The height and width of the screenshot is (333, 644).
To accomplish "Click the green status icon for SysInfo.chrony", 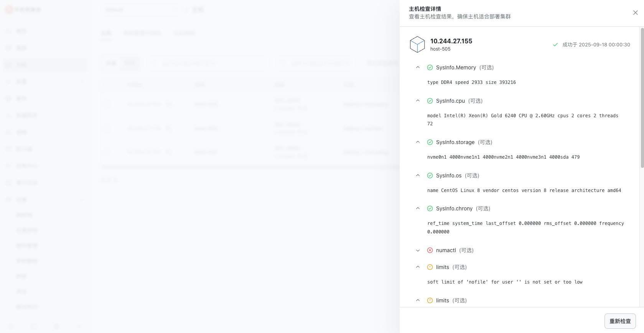I will (430, 208).
